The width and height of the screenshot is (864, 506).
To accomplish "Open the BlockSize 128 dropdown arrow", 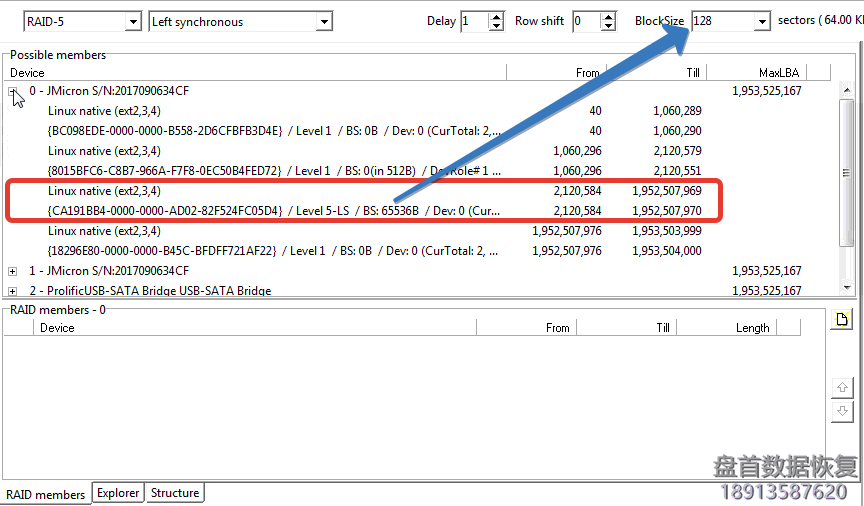I will [762, 21].
